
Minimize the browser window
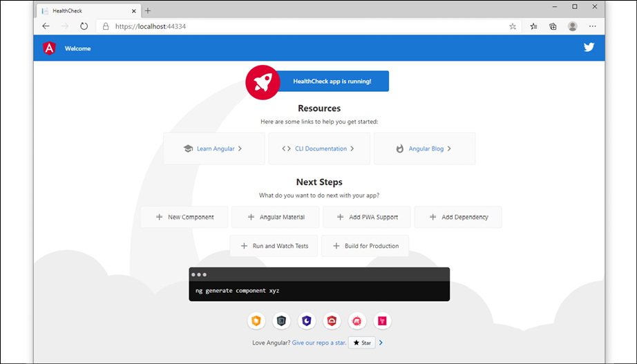coord(555,7)
